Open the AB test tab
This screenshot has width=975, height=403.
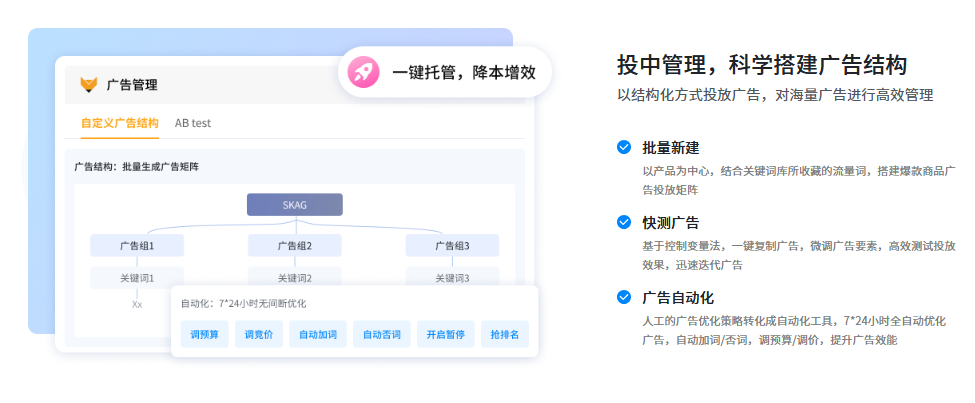193,123
